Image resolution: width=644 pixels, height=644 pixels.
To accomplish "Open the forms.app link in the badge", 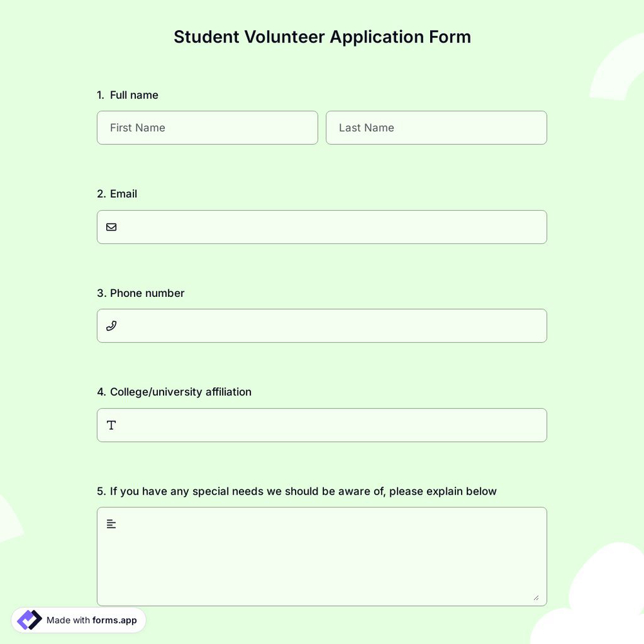I will pos(114,620).
